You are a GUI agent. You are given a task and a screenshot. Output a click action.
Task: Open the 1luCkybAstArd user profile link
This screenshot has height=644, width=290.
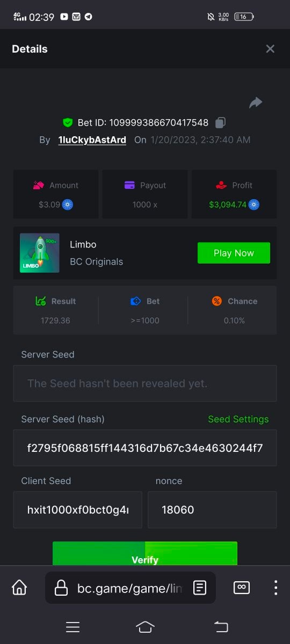click(92, 140)
